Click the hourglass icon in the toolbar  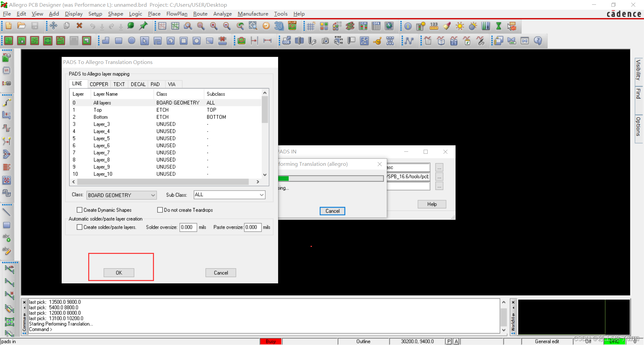(499, 26)
